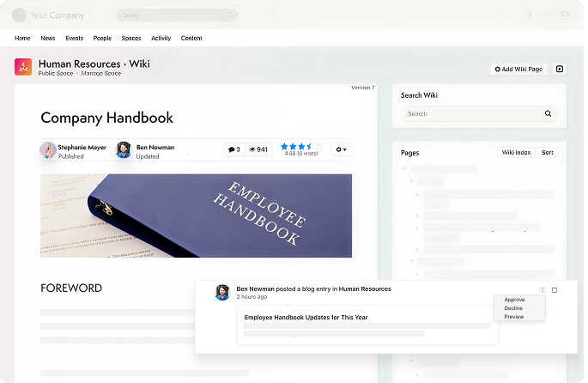Select the People menu item
The image size is (588, 383).
click(x=102, y=39)
